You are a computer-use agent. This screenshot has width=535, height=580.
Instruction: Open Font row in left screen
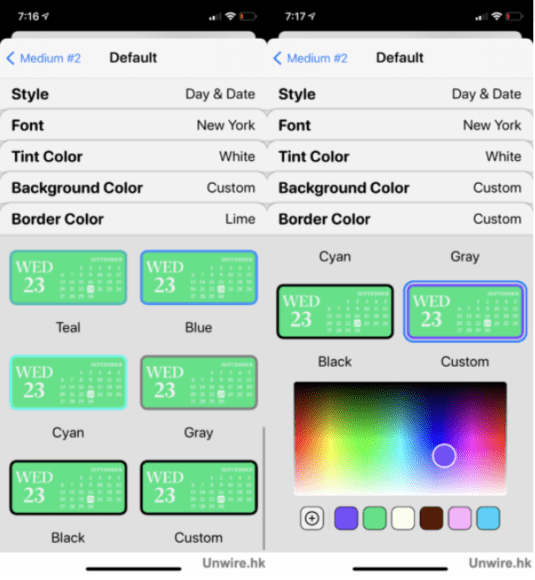133,125
